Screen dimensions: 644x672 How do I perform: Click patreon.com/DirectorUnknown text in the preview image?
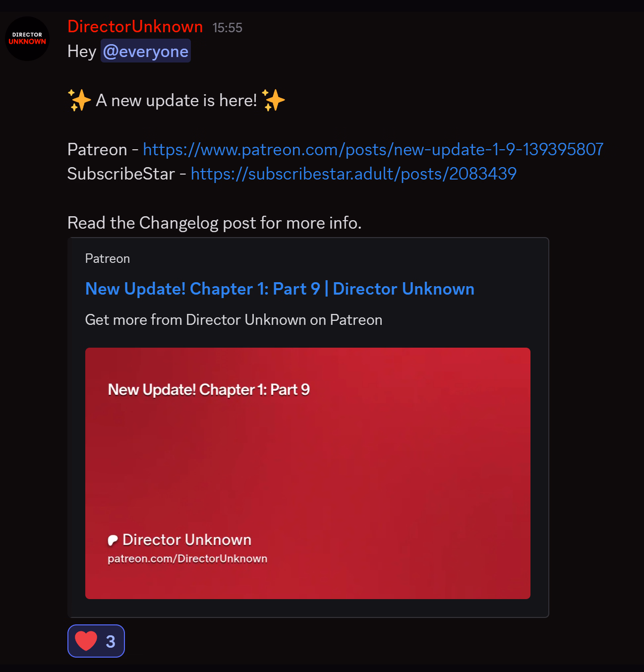(x=187, y=558)
